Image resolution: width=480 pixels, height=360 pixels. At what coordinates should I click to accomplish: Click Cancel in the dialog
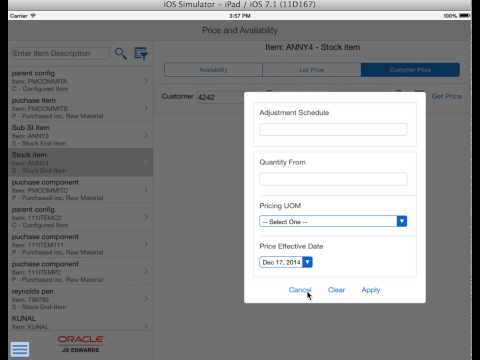coord(300,290)
